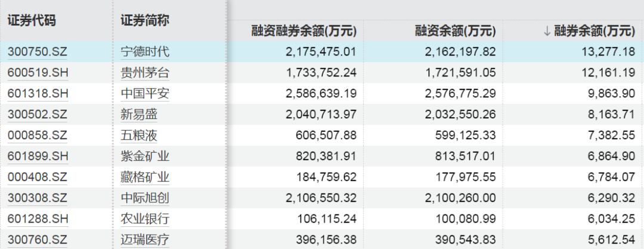Select the cell 7,382.55
Viewport: 644px width, 249px height.
click(612, 136)
